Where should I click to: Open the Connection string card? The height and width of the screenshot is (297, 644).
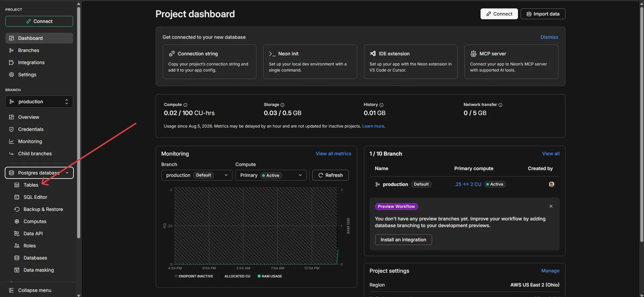point(210,62)
